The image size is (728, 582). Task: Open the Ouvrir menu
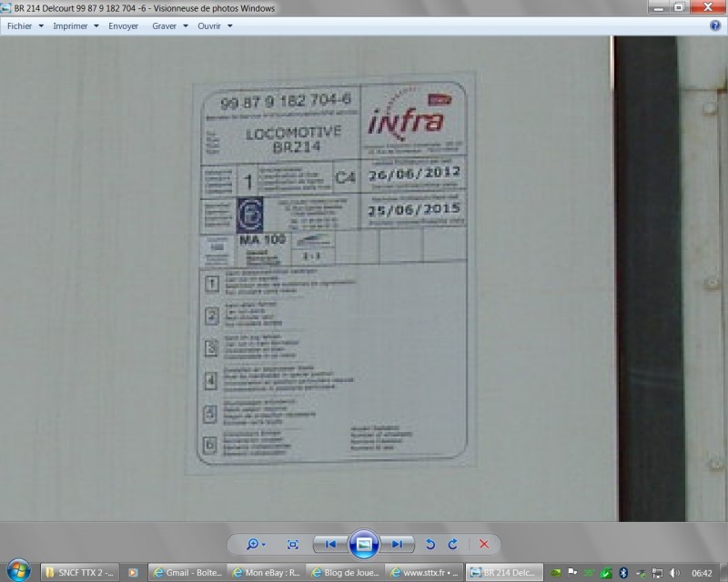pos(209,26)
